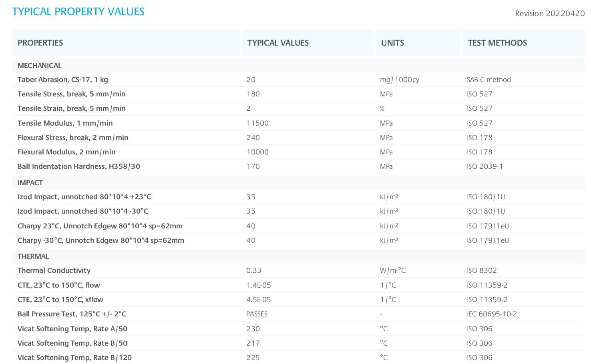This screenshot has height=364, width=591.
Task: Select the MECHANICAL section row
Action: [x=40, y=66]
